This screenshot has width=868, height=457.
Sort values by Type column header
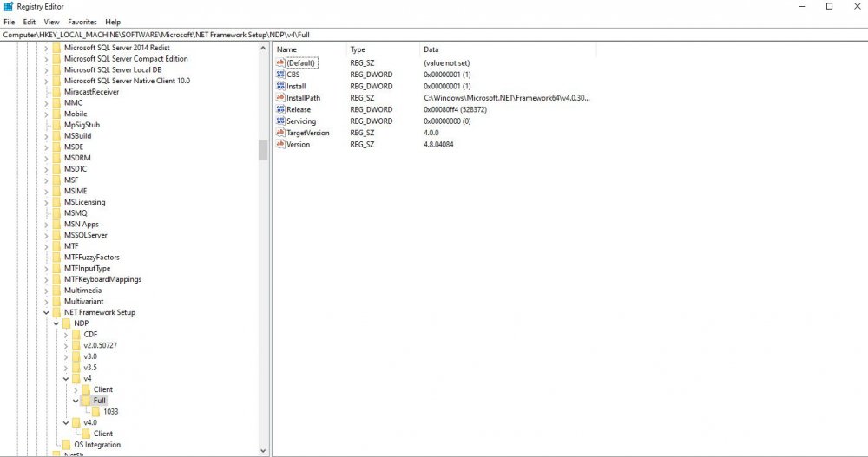pos(383,49)
